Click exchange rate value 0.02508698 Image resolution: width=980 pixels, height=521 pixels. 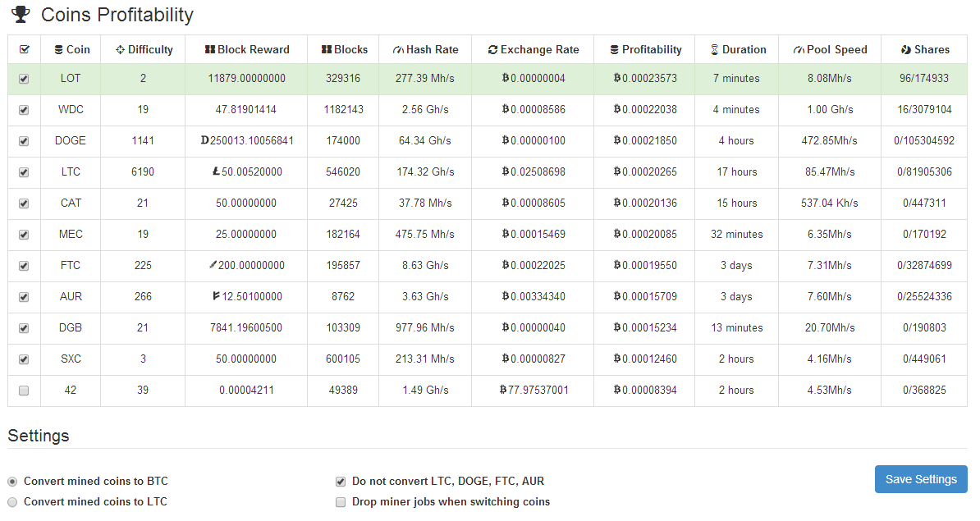coord(538,171)
